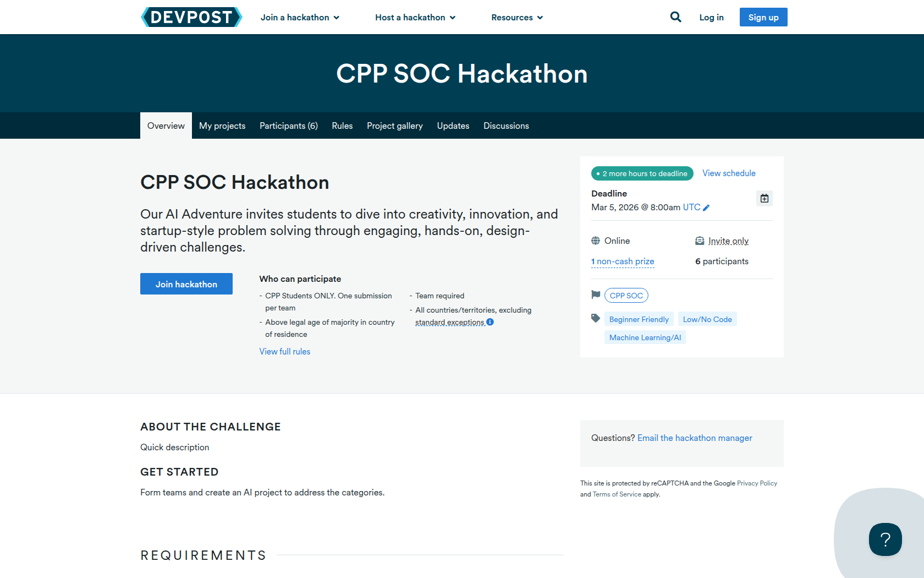Open the View schedule link
Viewport: 924px width, 578px height.
pos(729,173)
